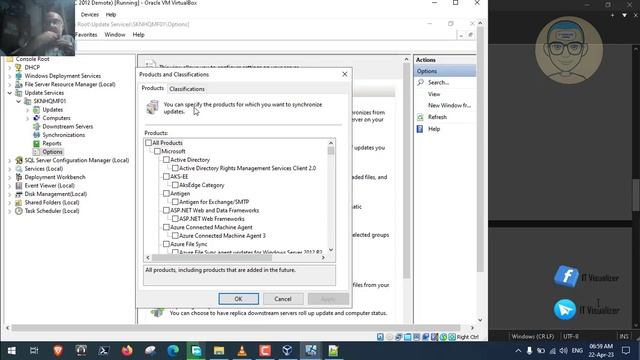This screenshot has height=360, width=640.
Task: Confirm dialog with OK button
Action: 238,299
